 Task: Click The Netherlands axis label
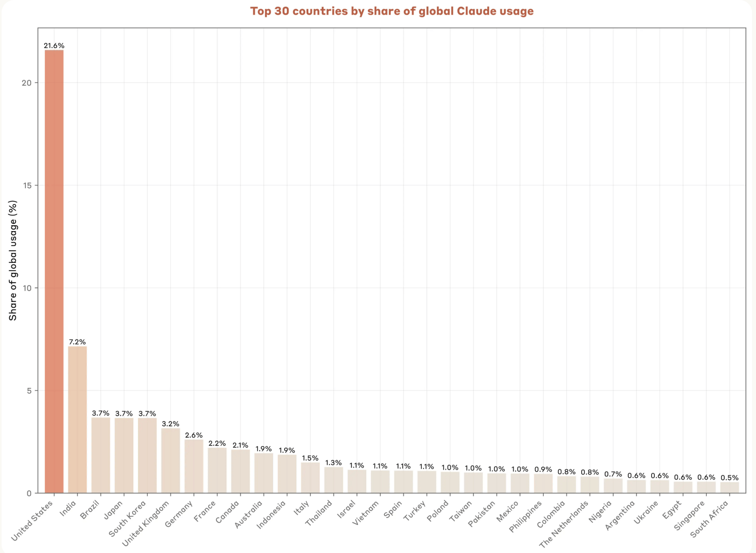tap(564, 524)
